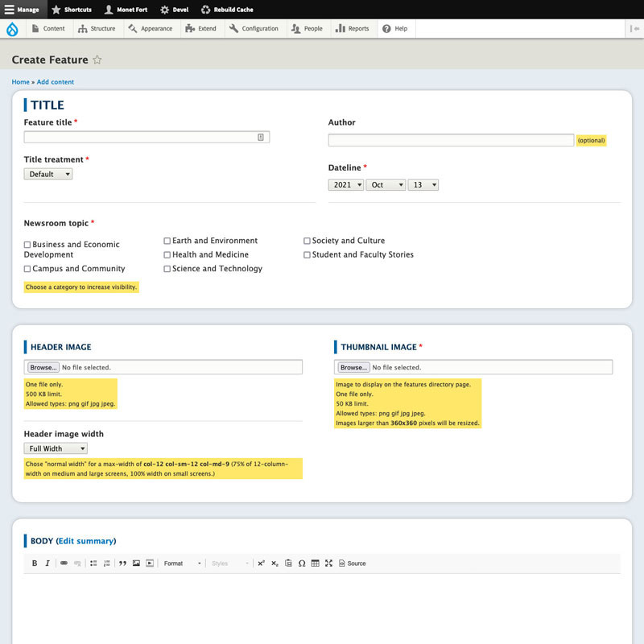Switch editor to Source view
The image size is (644, 644).
[x=353, y=563]
